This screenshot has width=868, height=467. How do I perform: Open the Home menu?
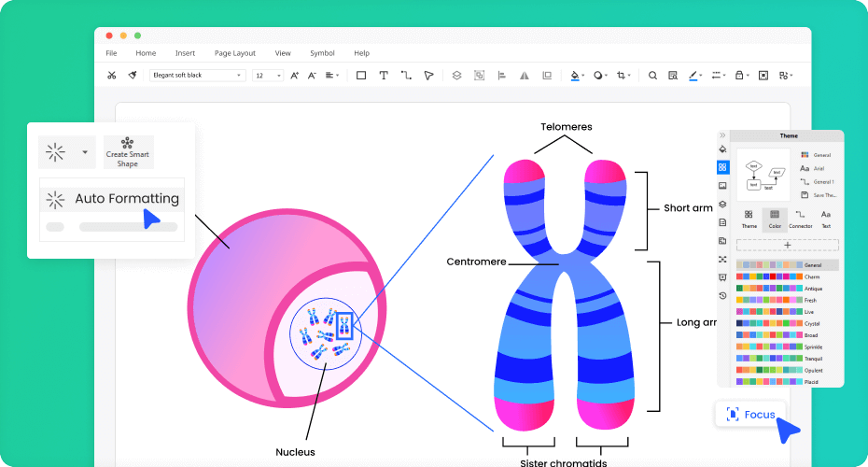(146, 53)
